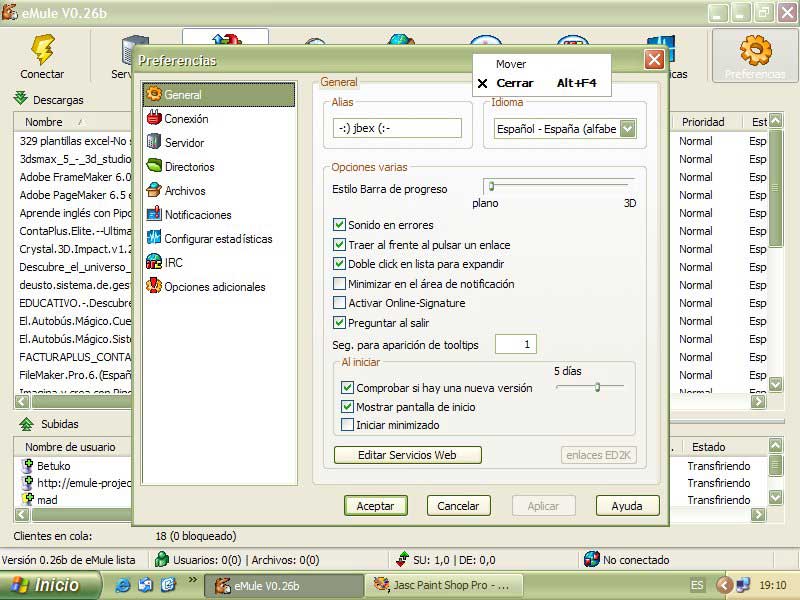Click the 19:10 system clock
This screenshot has height=600, width=800.
click(x=772, y=585)
